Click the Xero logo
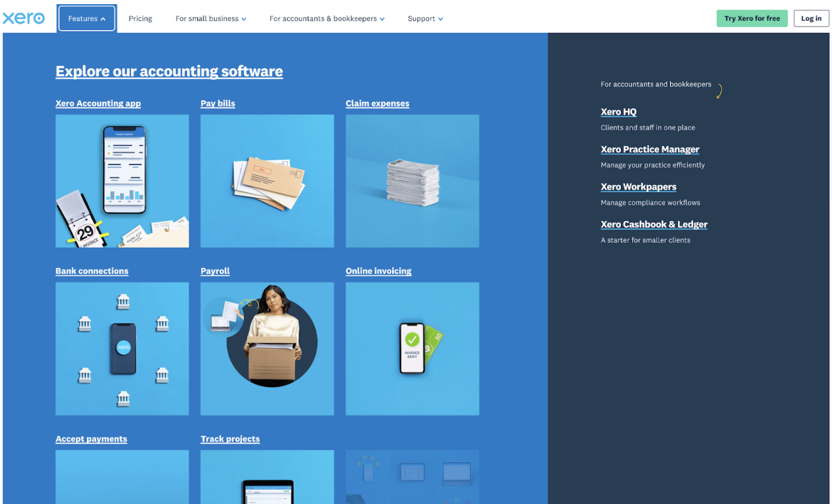 24,18
